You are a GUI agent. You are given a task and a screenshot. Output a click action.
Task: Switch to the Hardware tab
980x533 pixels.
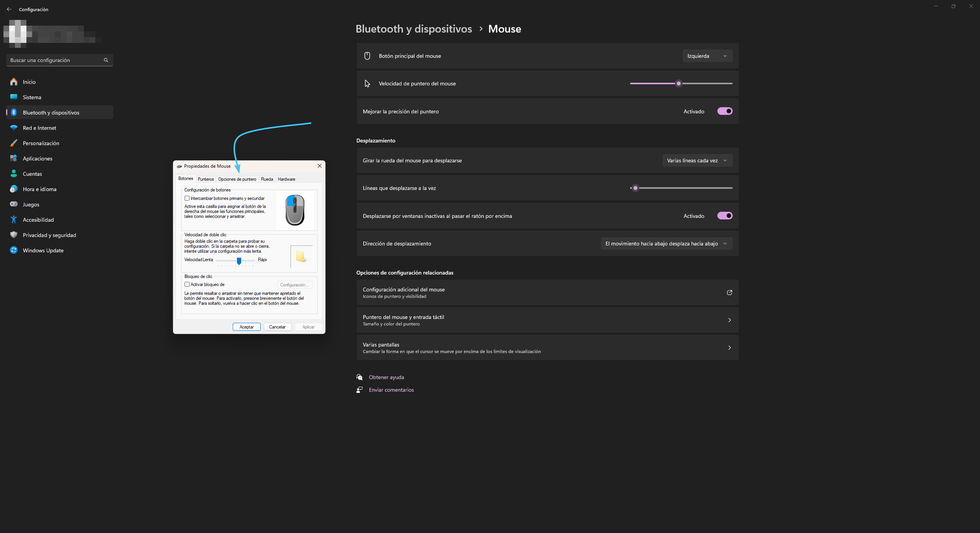[286, 179]
